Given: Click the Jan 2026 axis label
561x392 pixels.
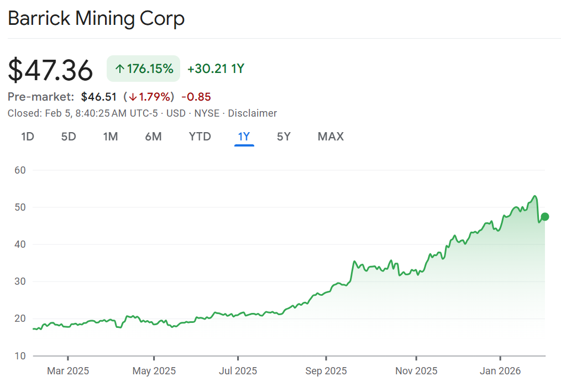Looking at the screenshot, I should pos(500,371).
